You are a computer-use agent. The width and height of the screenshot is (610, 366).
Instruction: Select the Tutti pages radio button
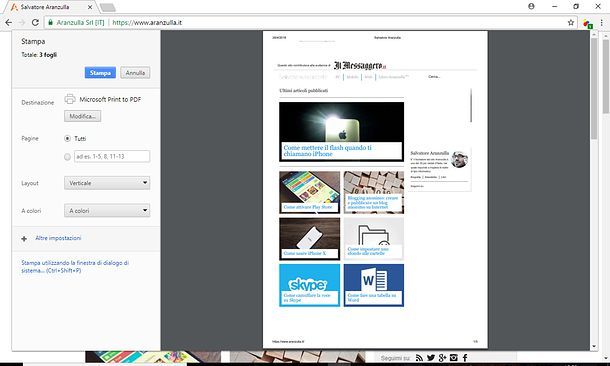coord(67,138)
